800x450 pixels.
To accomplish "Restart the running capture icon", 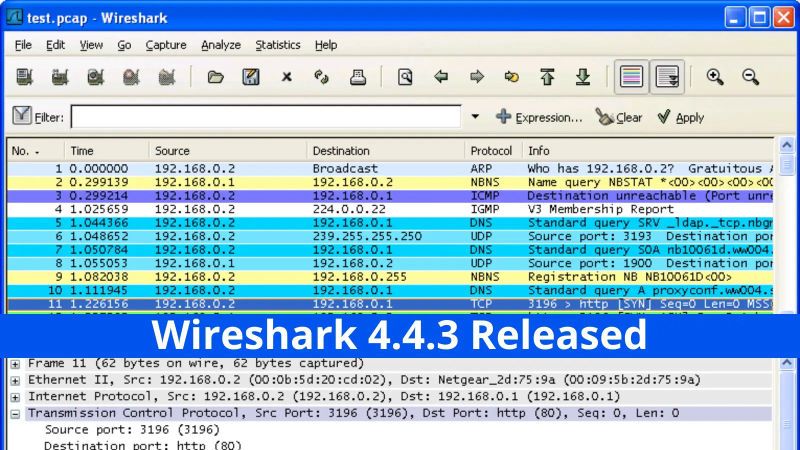I will (167, 77).
